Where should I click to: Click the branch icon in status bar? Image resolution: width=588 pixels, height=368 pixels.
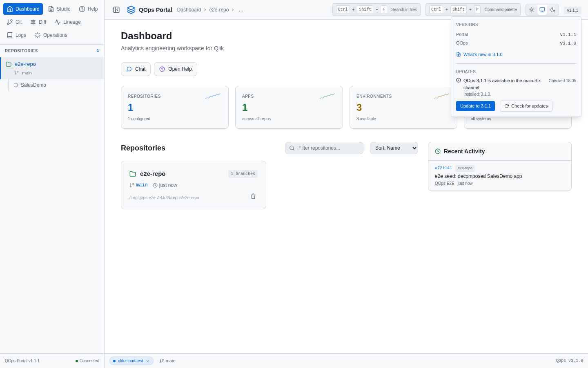(162, 361)
